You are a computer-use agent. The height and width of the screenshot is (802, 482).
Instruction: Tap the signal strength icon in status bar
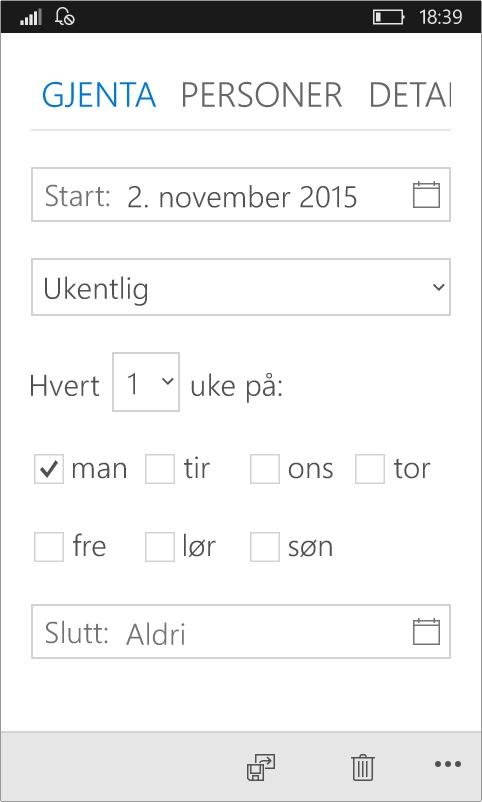point(31,18)
